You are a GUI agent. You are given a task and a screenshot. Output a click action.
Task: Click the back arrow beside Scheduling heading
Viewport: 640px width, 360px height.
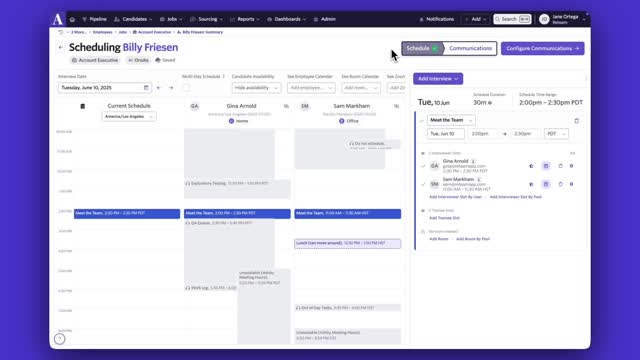pyautogui.click(x=60, y=47)
